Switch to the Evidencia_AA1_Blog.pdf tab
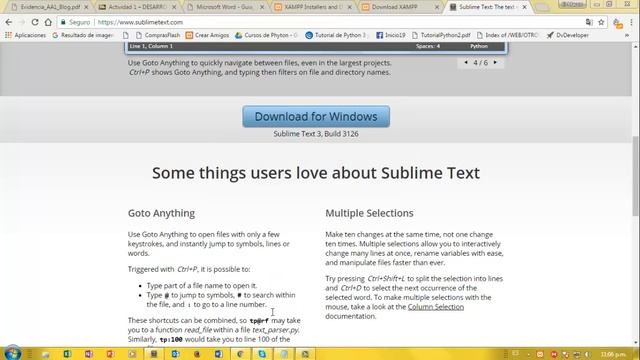Image resolution: width=640 pixels, height=360 pixels. pyautogui.click(x=49, y=7)
